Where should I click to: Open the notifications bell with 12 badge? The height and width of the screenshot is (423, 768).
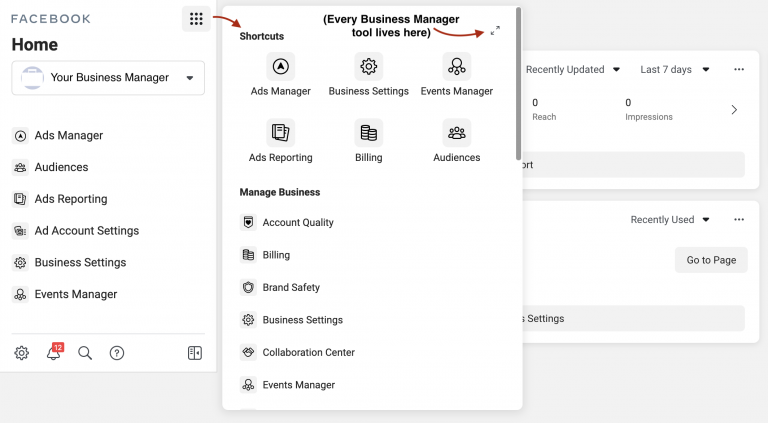pyautogui.click(x=54, y=353)
